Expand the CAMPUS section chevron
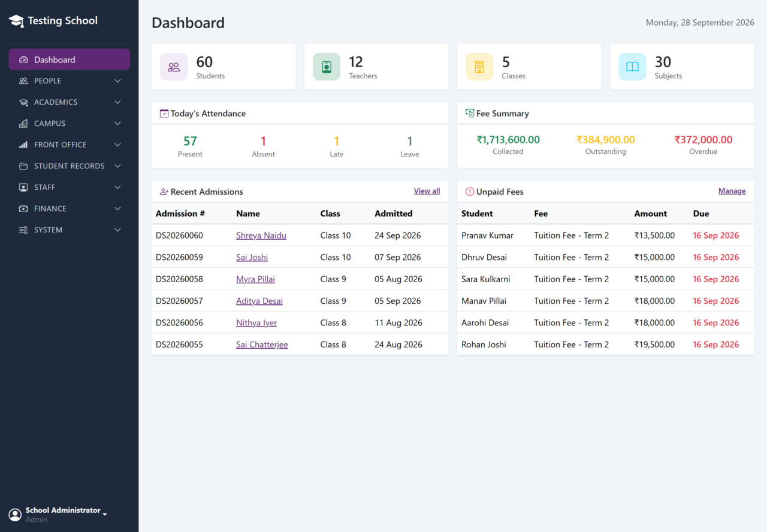This screenshot has height=532, width=767. 117,123
